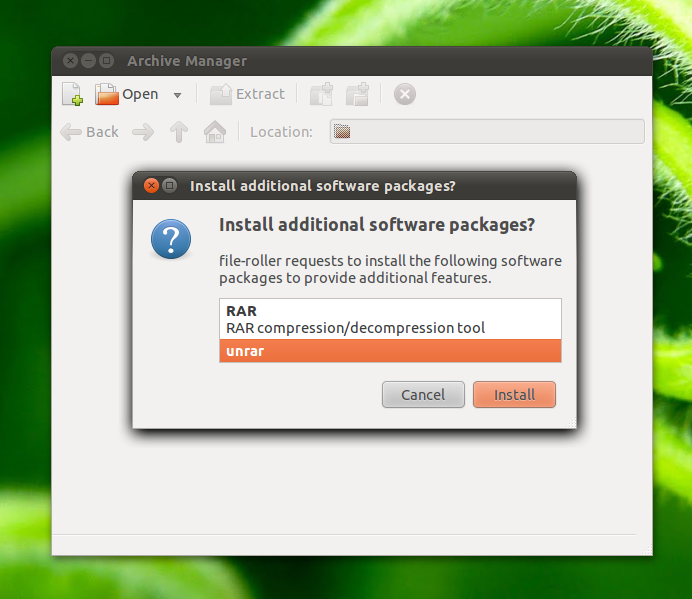Stop the current operation icon
The height and width of the screenshot is (599, 692).
[405, 94]
